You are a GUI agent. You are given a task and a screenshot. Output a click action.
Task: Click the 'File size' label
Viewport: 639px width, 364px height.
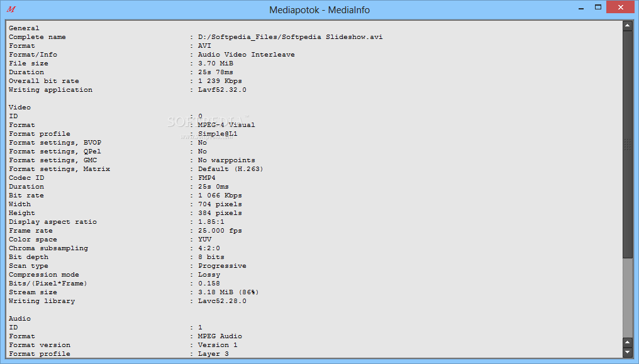coord(28,63)
